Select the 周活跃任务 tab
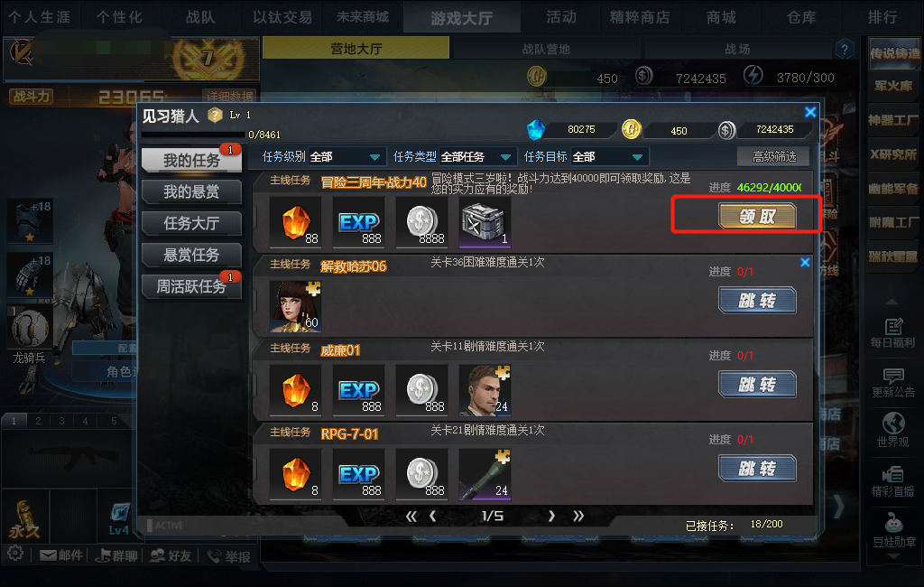The width and height of the screenshot is (924, 587). [x=191, y=286]
